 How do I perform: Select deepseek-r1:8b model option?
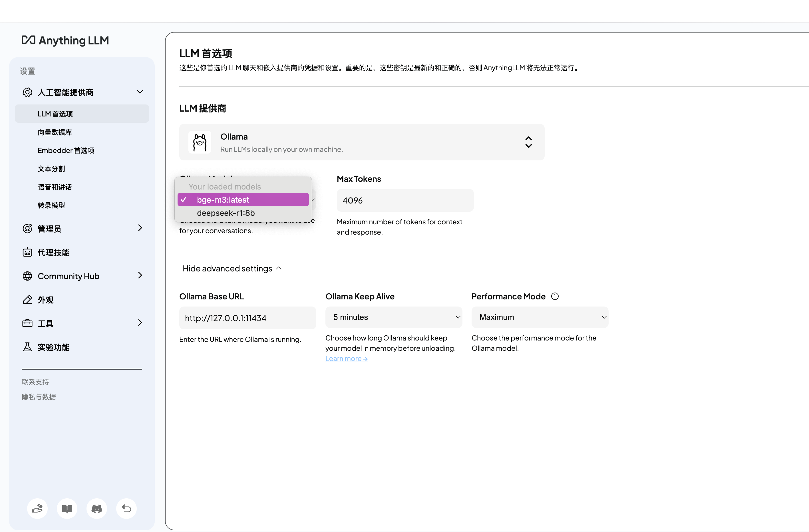coord(226,213)
